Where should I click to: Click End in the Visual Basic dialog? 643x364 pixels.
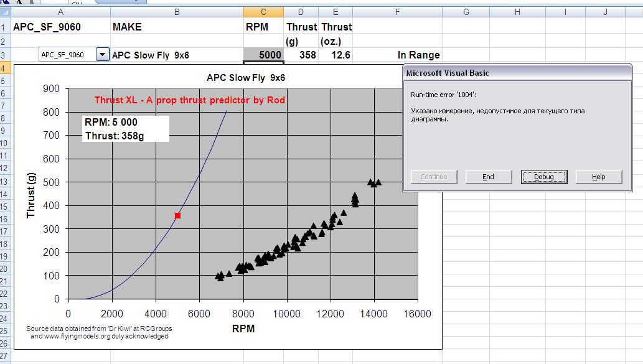click(488, 177)
